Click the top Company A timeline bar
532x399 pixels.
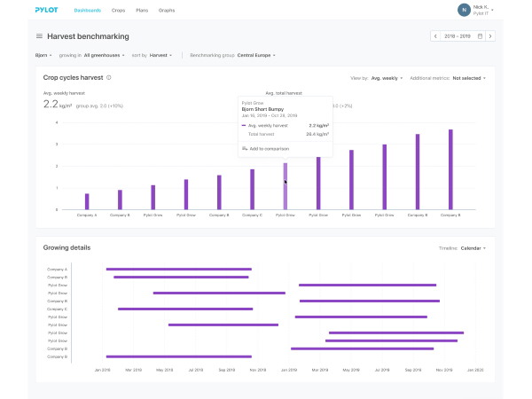[178, 269]
